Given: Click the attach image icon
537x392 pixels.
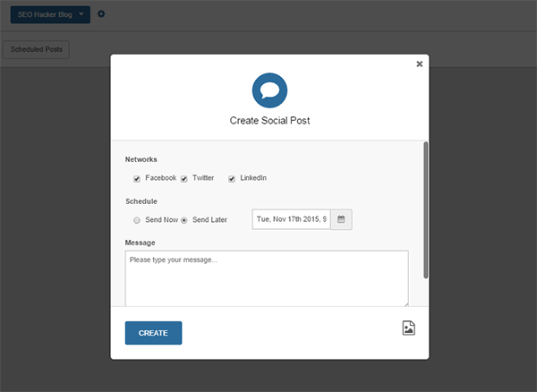Looking at the screenshot, I should pos(408,328).
